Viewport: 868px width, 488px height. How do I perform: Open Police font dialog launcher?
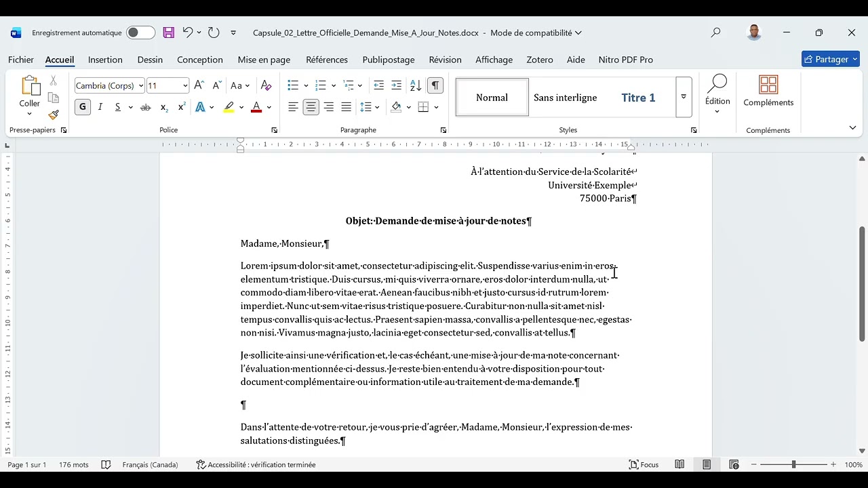[x=274, y=130]
